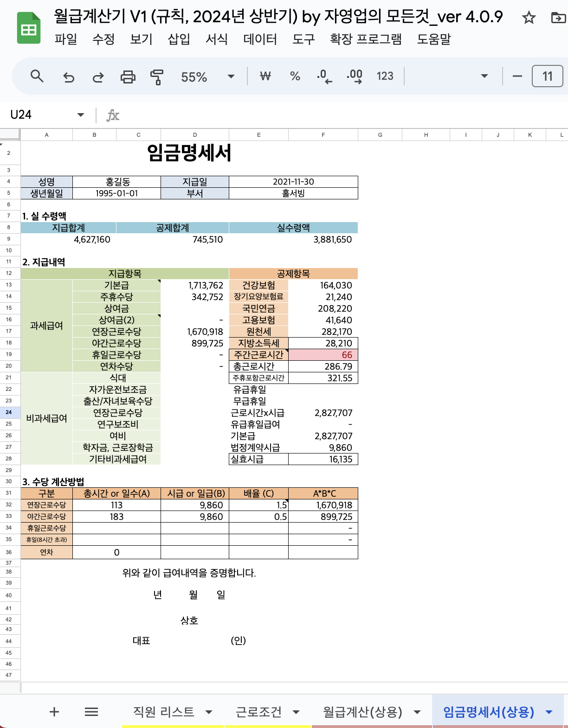Image resolution: width=568 pixels, height=728 pixels.
Task: Select the 기본급 amount 1,713,762
Action: 195,285
